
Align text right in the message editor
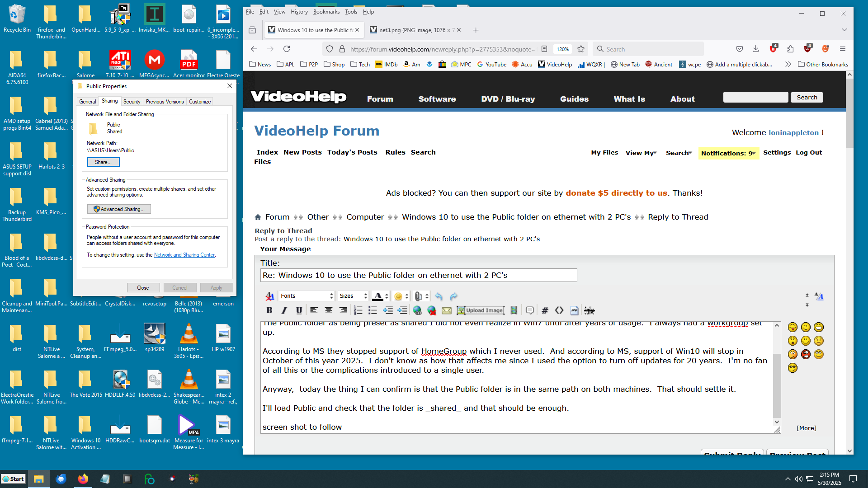tap(343, 310)
